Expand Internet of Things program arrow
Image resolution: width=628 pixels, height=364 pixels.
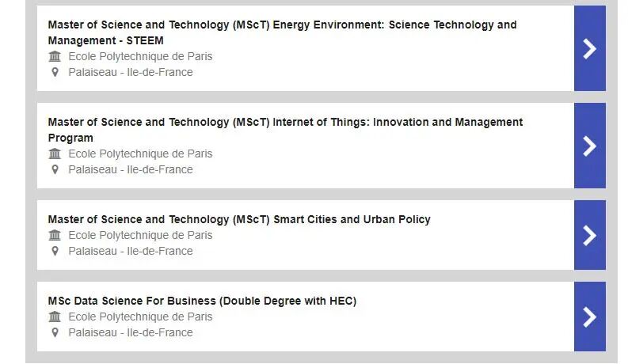click(x=589, y=146)
